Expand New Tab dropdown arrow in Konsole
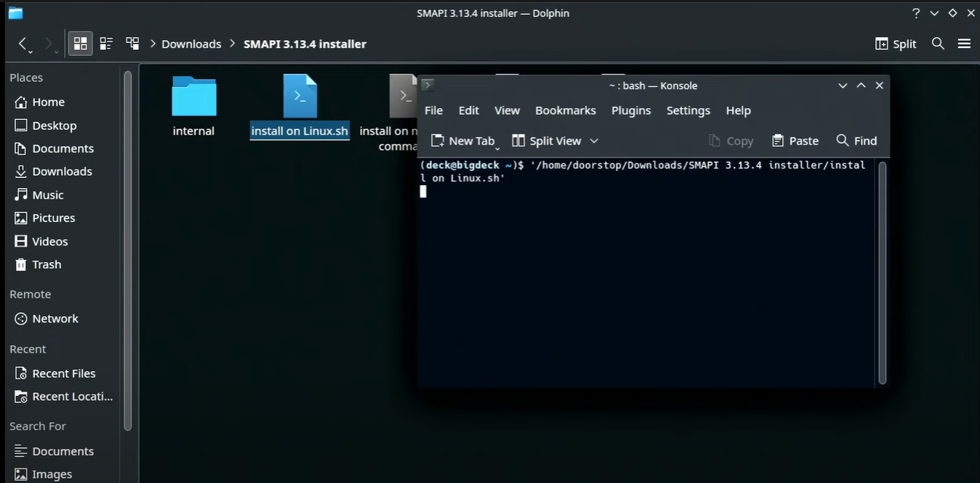 [x=498, y=147]
